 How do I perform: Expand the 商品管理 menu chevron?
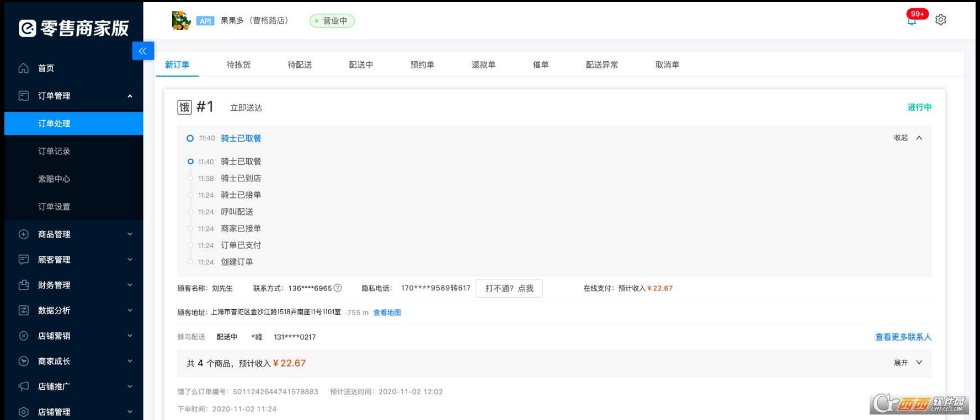pos(130,234)
